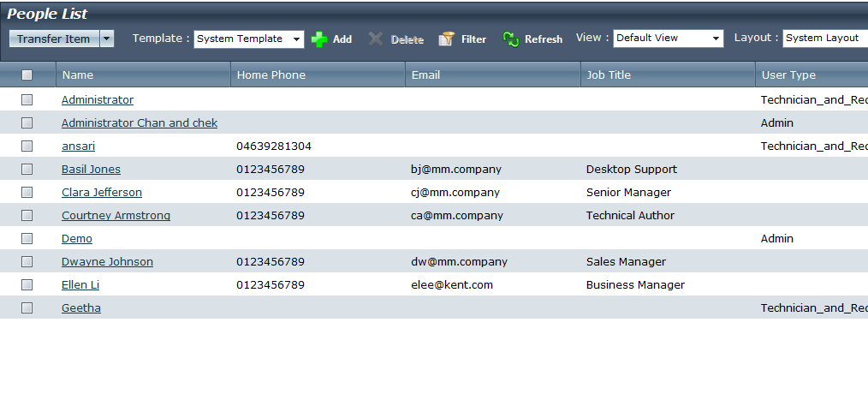Select the checkbox beside Ellen Li
Image resolution: width=868 pixels, height=394 pixels.
coord(27,285)
